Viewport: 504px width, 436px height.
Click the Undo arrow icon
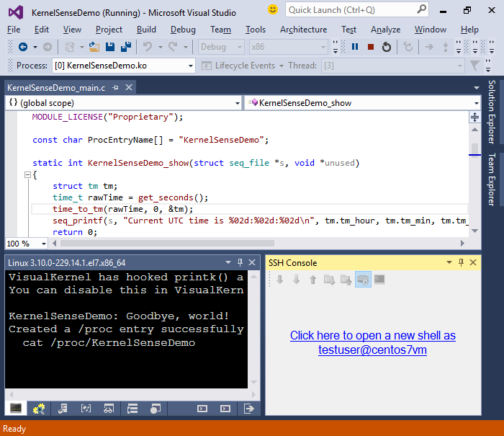coord(148,47)
